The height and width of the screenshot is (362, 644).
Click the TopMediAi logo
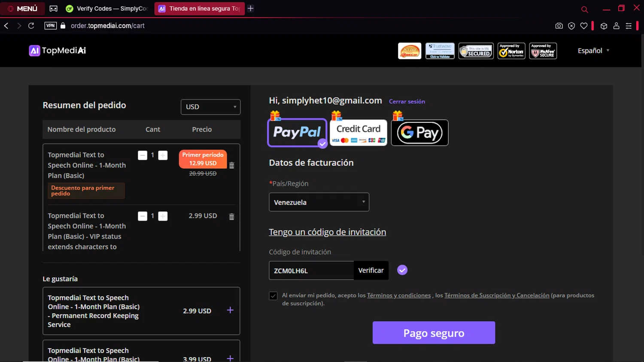58,51
